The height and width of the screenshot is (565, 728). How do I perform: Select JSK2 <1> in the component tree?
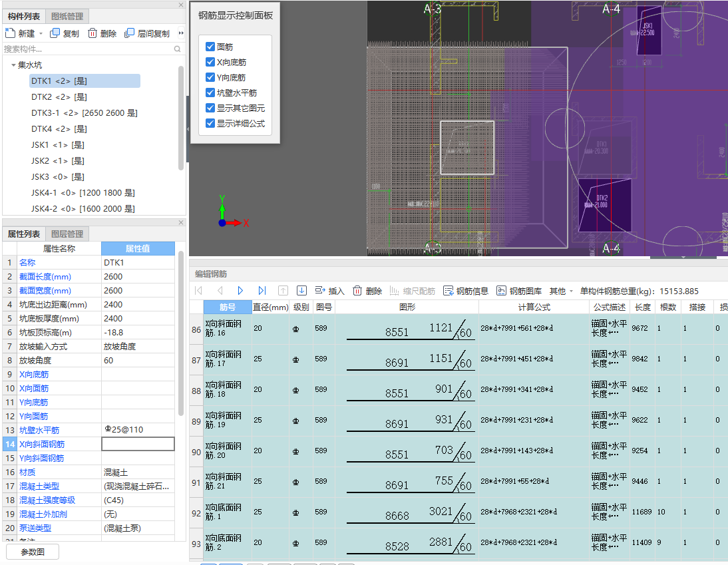(58, 160)
